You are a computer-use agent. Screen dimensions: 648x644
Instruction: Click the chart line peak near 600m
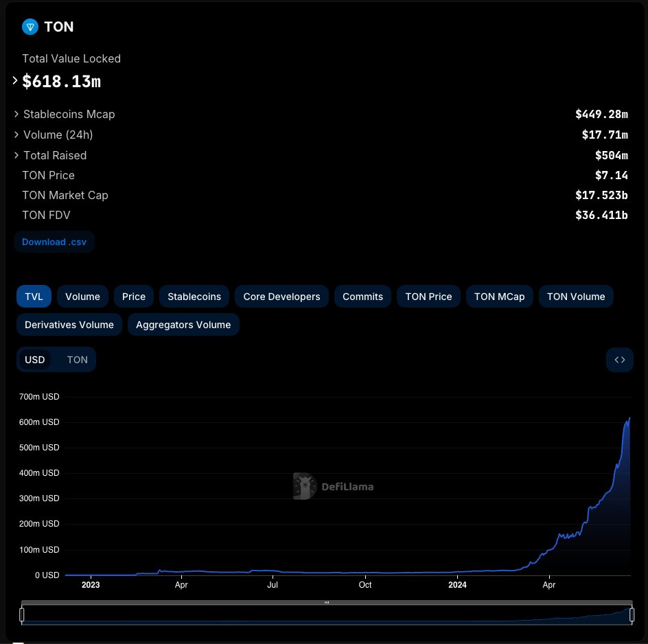[629, 419]
